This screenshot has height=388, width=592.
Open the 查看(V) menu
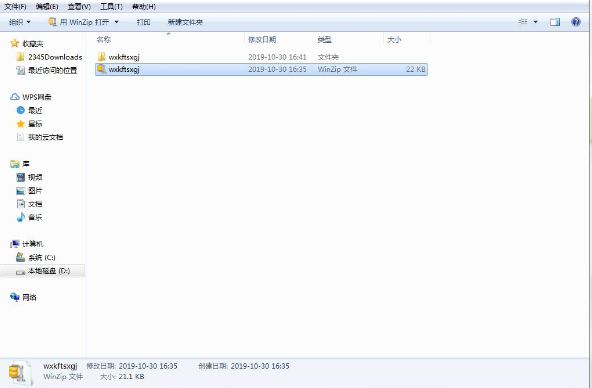[x=79, y=7]
